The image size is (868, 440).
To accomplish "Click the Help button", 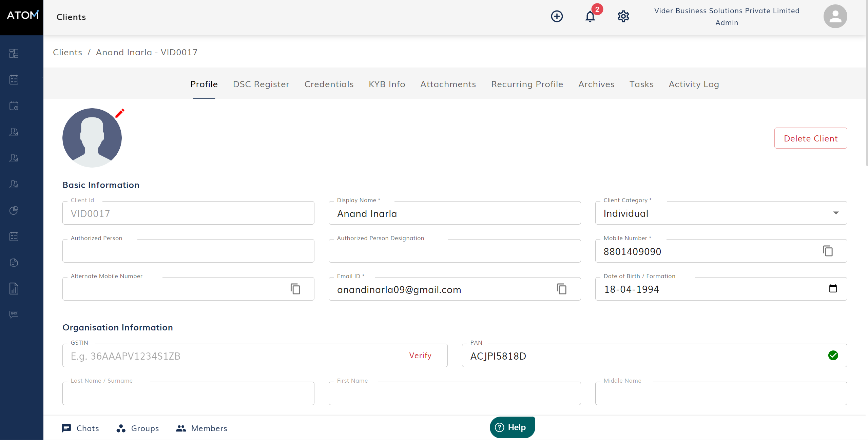I will [x=512, y=427].
